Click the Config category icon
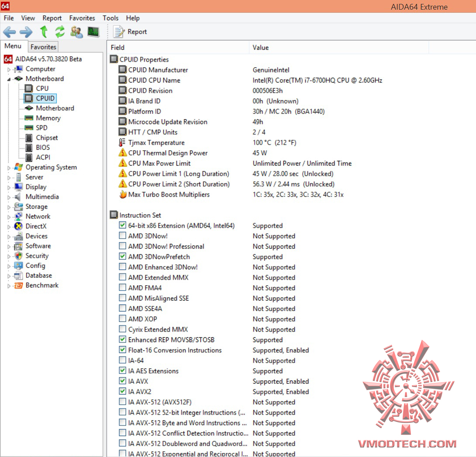This screenshot has width=476, height=457. (x=18, y=265)
